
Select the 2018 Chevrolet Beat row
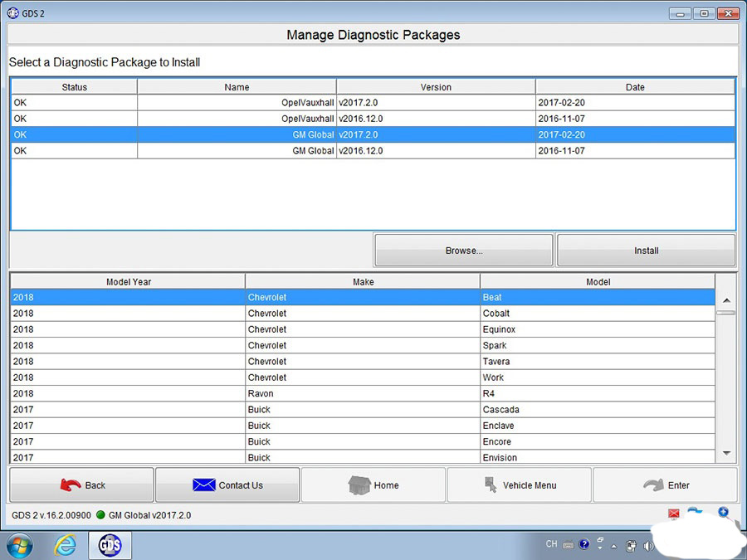[x=363, y=297]
